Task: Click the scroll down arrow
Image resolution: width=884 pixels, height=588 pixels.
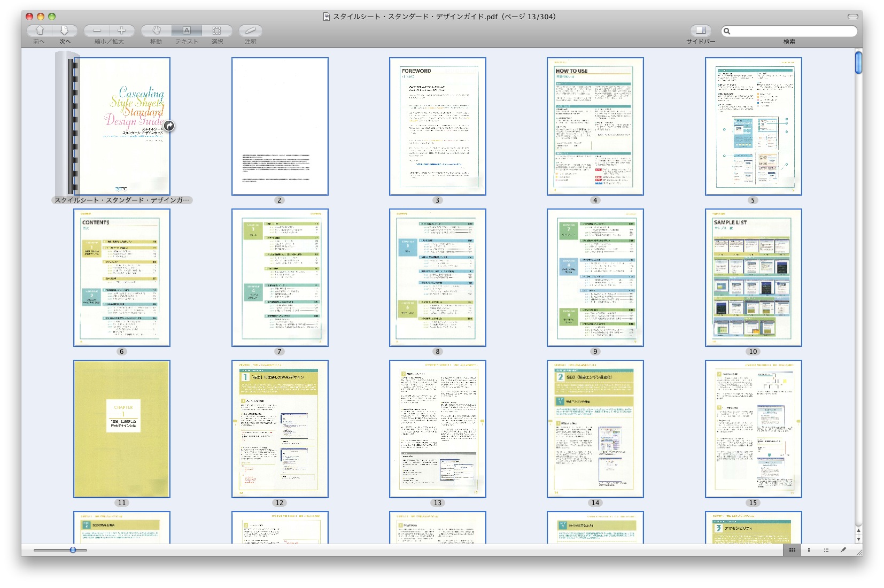Action: (x=858, y=539)
